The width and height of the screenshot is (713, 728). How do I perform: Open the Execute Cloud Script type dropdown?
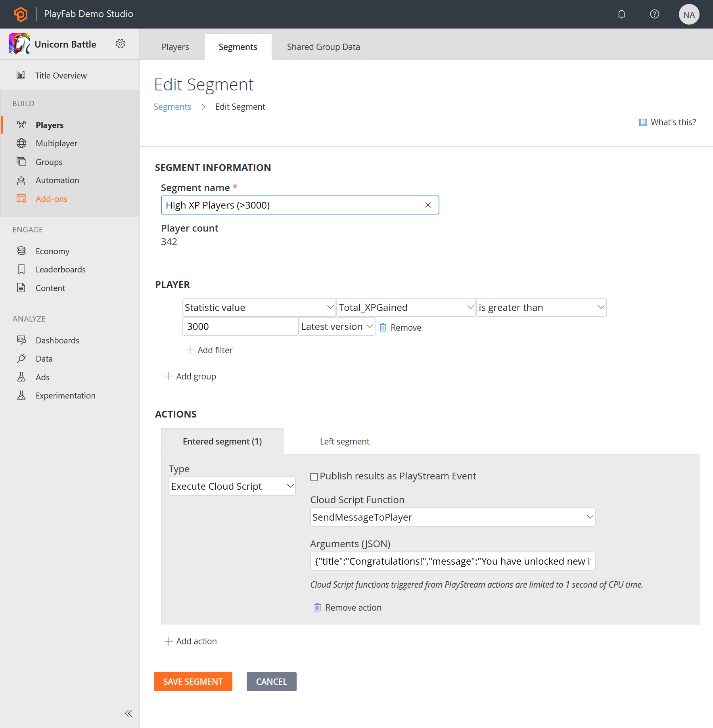[x=232, y=486]
